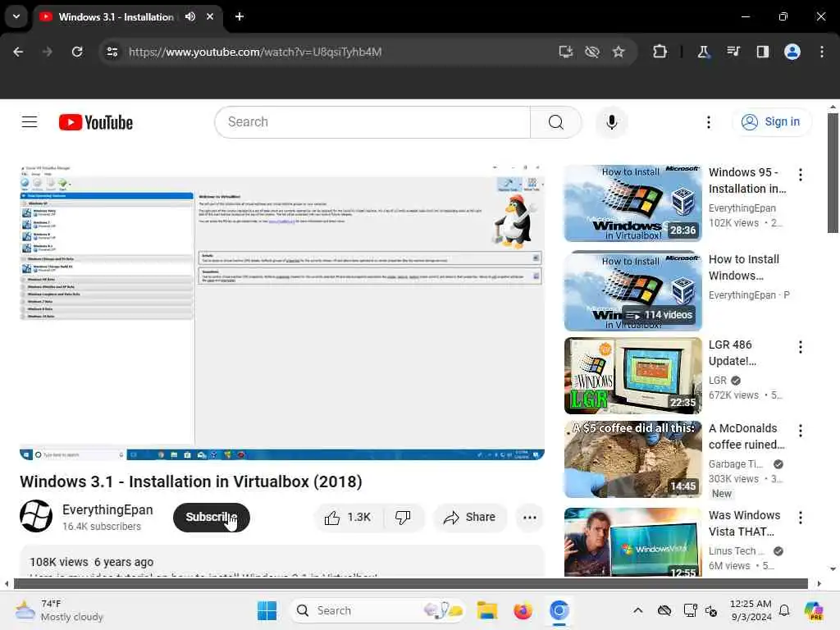Viewport: 840px width, 630px height.
Task: Open options for Windows 95 Installation video
Action: [x=801, y=175]
